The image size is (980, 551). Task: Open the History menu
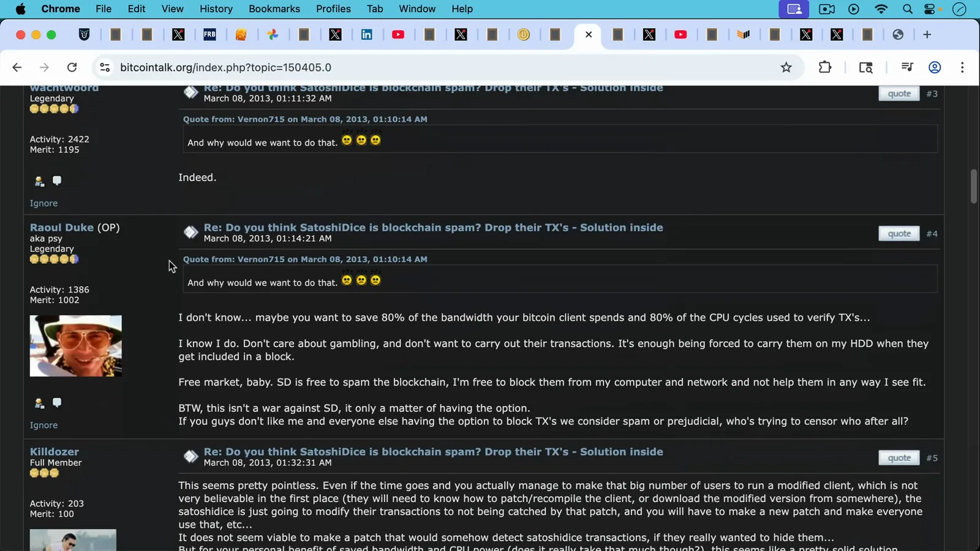pyautogui.click(x=216, y=9)
